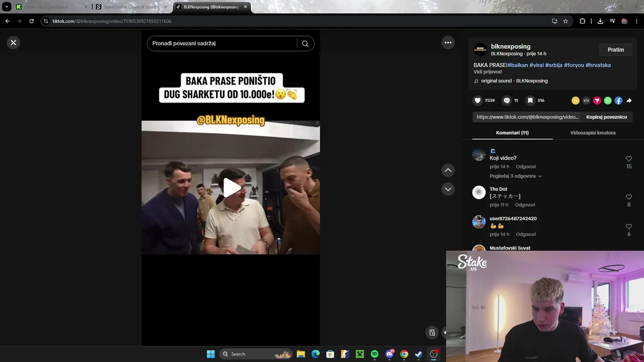This screenshot has height=362, width=644.
Task: Like user8726487242420's comment
Action: point(629,227)
